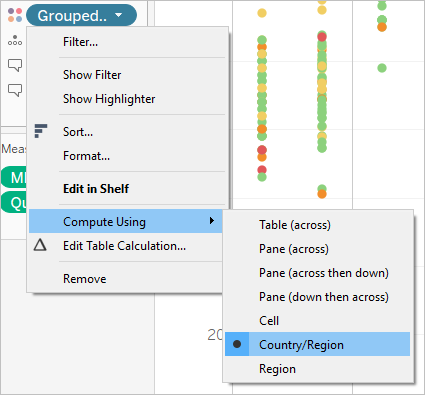The width and height of the screenshot is (425, 395).
Task: Click the delta triangle icon beside Edit Table Calculation
Action: click(40, 245)
